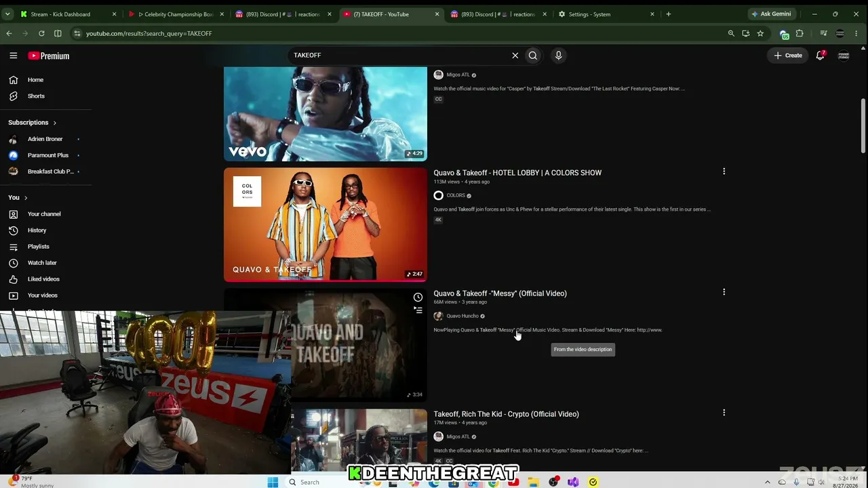Open the Windows Start menu
Viewport: 868px width, 488px height.
click(273, 482)
